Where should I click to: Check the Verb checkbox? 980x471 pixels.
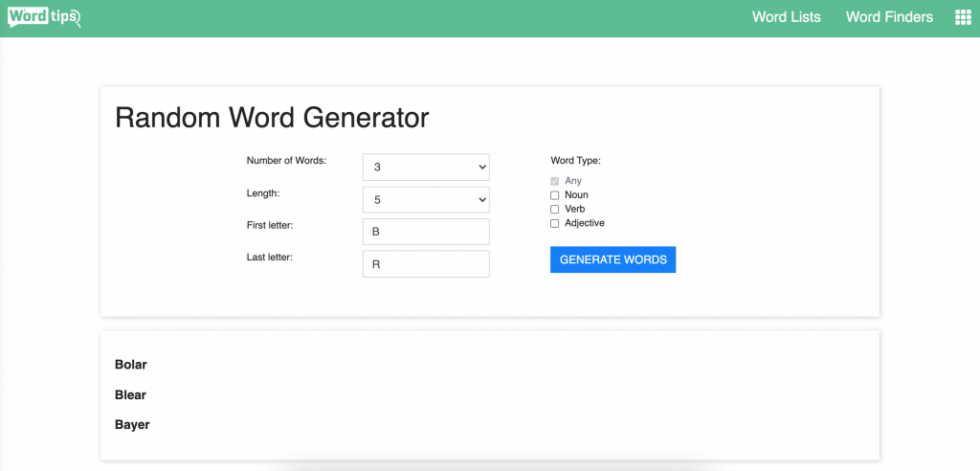(555, 209)
